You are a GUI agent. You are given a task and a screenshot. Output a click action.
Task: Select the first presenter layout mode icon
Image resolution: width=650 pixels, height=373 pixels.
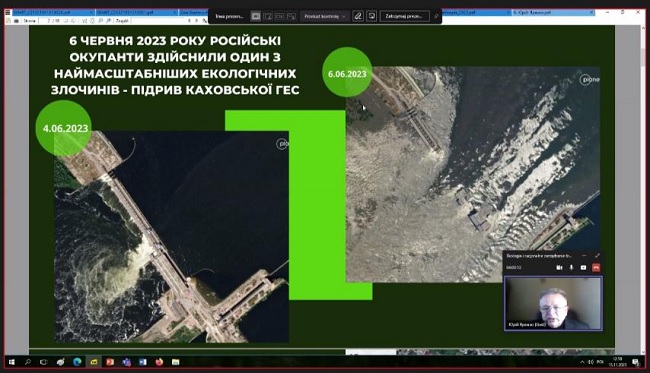256,16
